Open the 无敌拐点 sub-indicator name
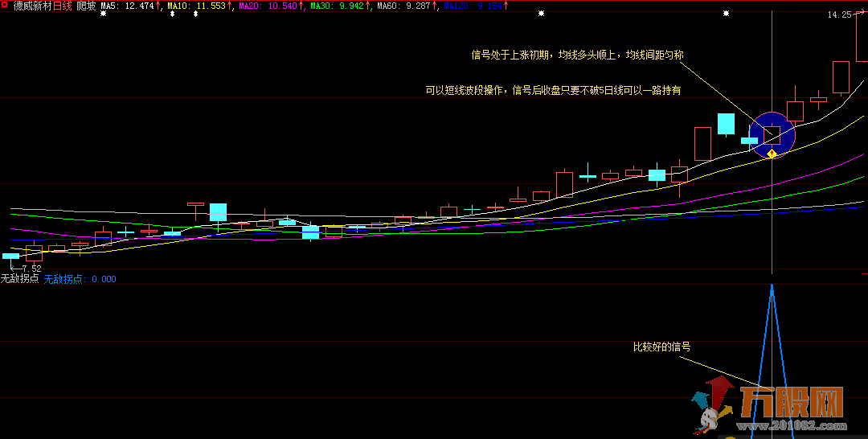 click(x=19, y=279)
